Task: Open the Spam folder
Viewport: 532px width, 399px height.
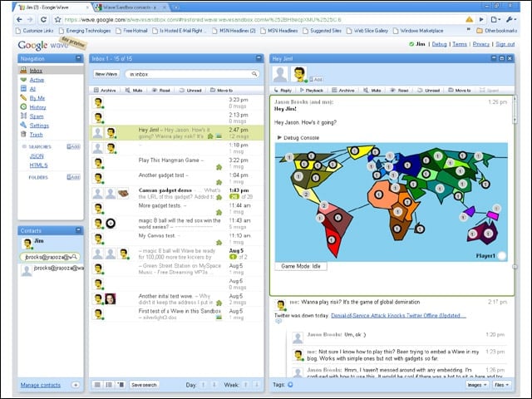Action: [37, 116]
